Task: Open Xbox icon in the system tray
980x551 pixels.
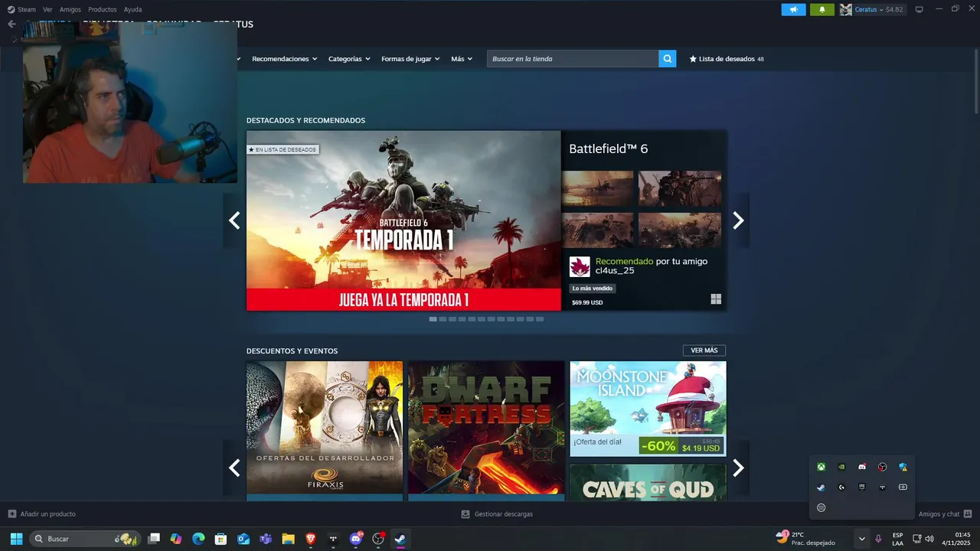Action: pos(821,467)
